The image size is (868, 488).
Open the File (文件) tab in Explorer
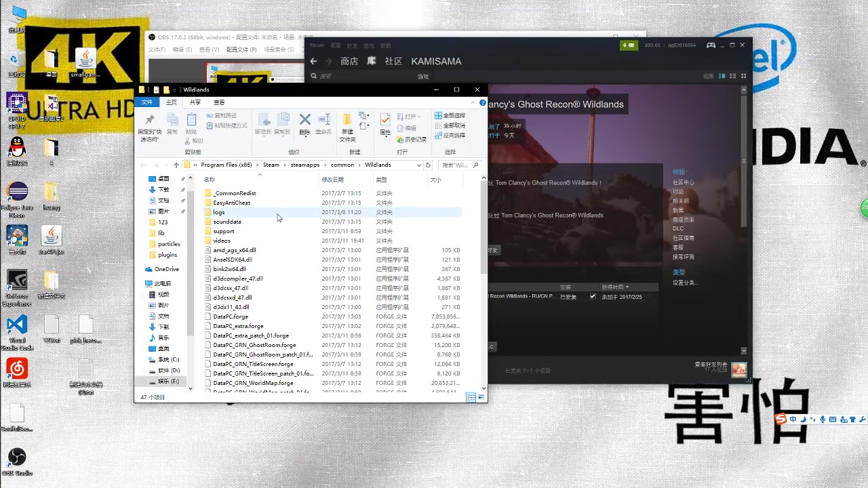click(x=146, y=102)
